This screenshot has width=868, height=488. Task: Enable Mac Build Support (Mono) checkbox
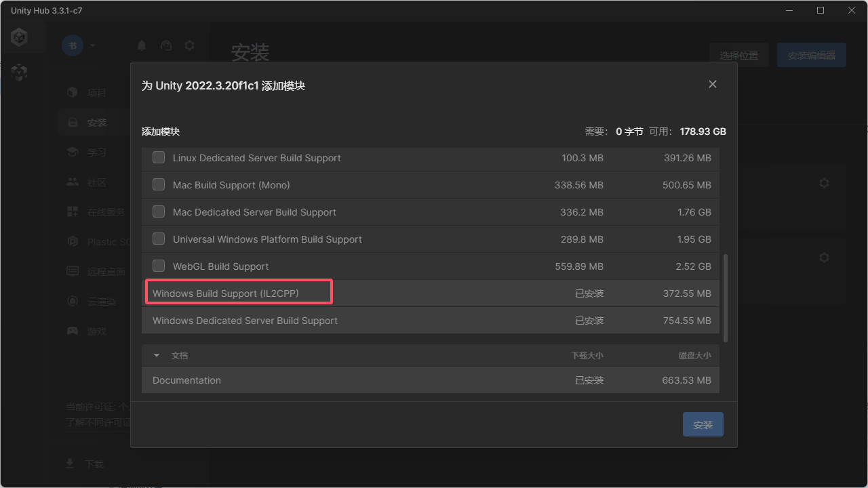(159, 185)
